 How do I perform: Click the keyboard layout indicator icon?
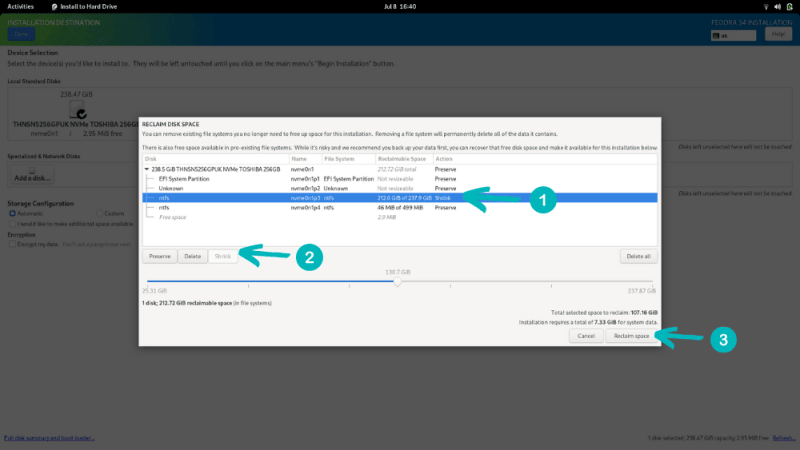(x=716, y=36)
